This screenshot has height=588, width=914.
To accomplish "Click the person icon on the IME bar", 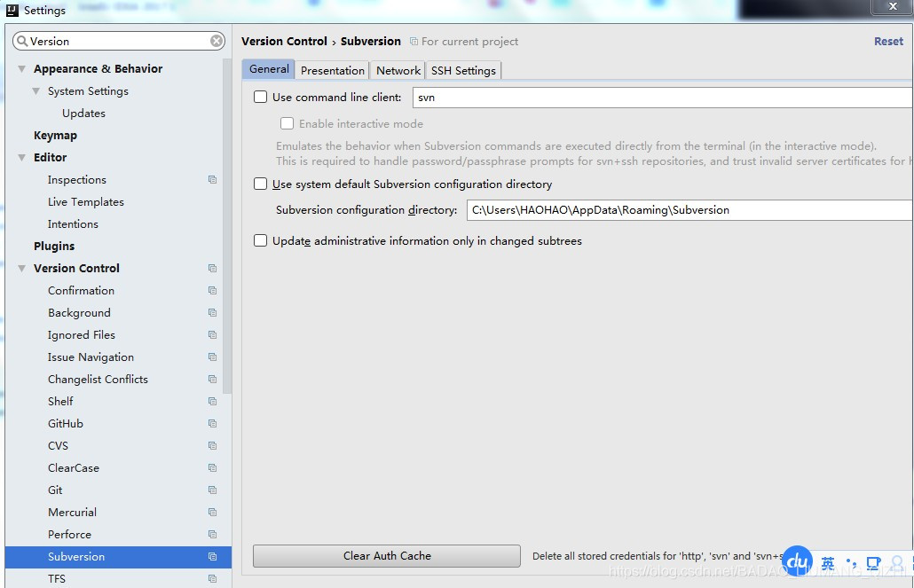I will point(894,562).
